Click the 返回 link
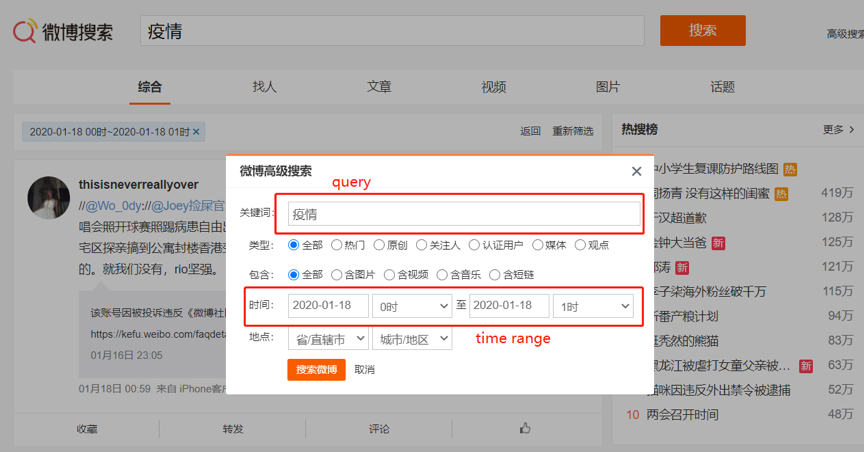This screenshot has height=452, width=864. click(530, 131)
